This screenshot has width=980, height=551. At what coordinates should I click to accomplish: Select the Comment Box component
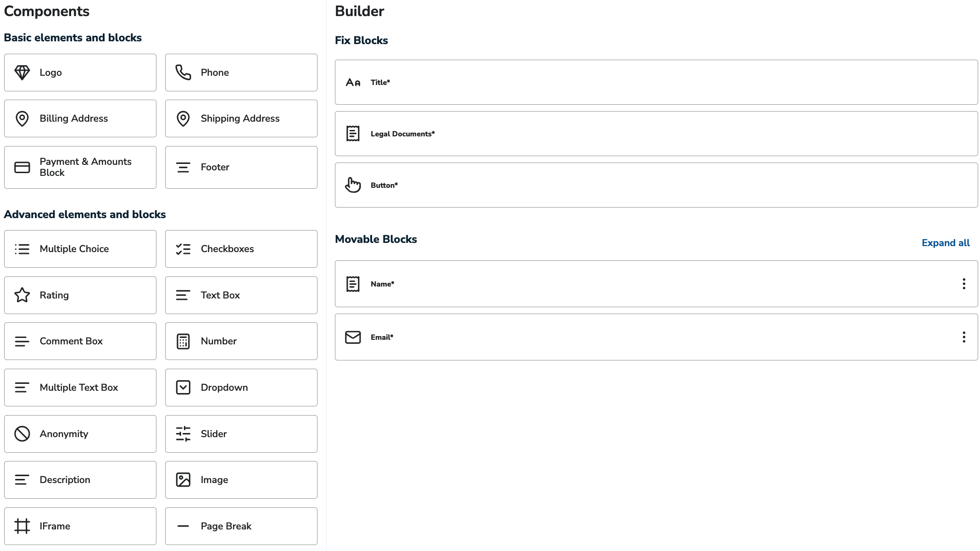click(x=80, y=341)
